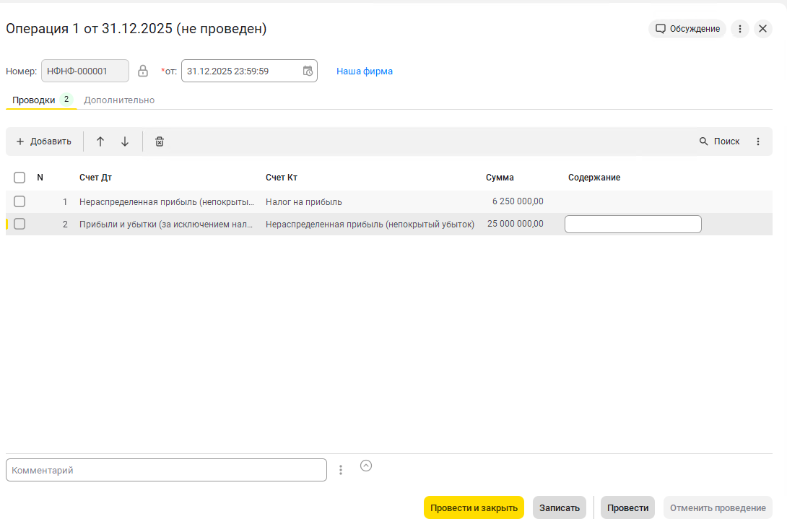Follow the Наша фирма link

click(x=365, y=71)
